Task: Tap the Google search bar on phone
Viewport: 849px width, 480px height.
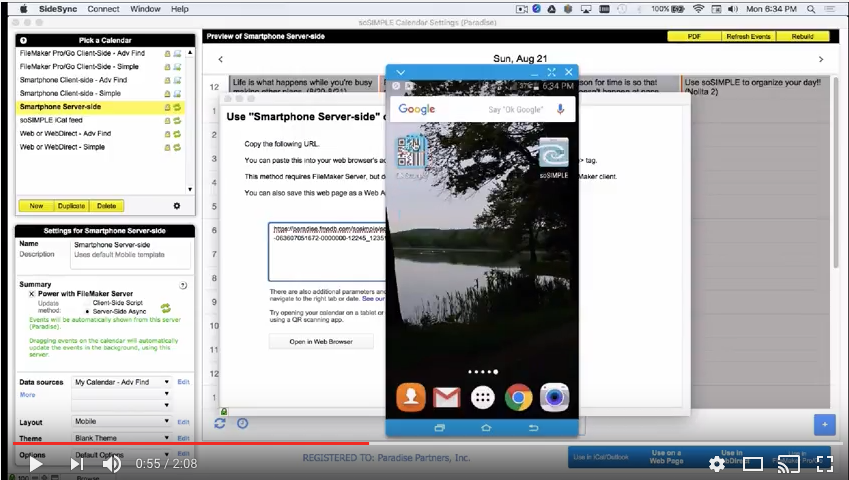Action: coord(482,109)
